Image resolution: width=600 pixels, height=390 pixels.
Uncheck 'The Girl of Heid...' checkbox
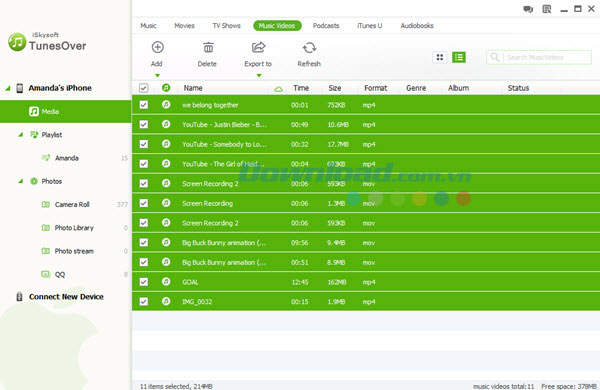[x=143, y=164]
